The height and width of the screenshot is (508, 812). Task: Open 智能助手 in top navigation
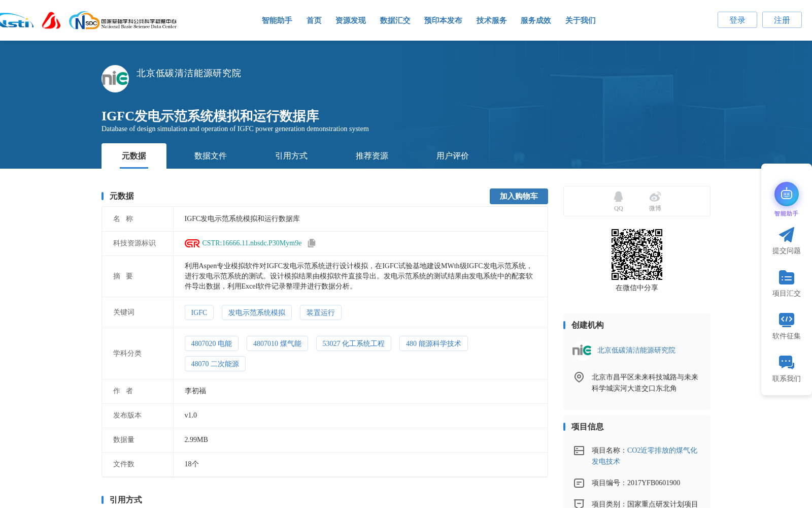click(x=277, y=20)
